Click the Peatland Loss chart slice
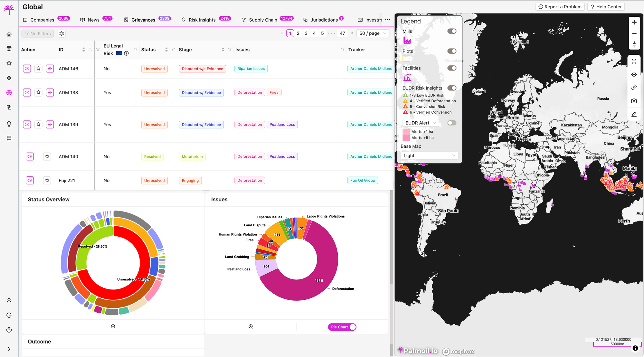The width and height of the screenshot is (644, 357). click(x=267, y=267)
